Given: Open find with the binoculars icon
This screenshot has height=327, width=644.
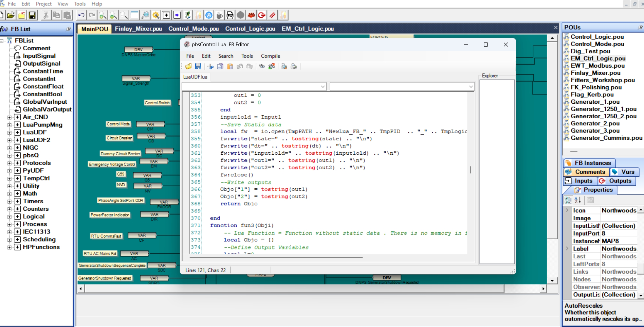Looking at the screenshot, I should pos(261,66).
